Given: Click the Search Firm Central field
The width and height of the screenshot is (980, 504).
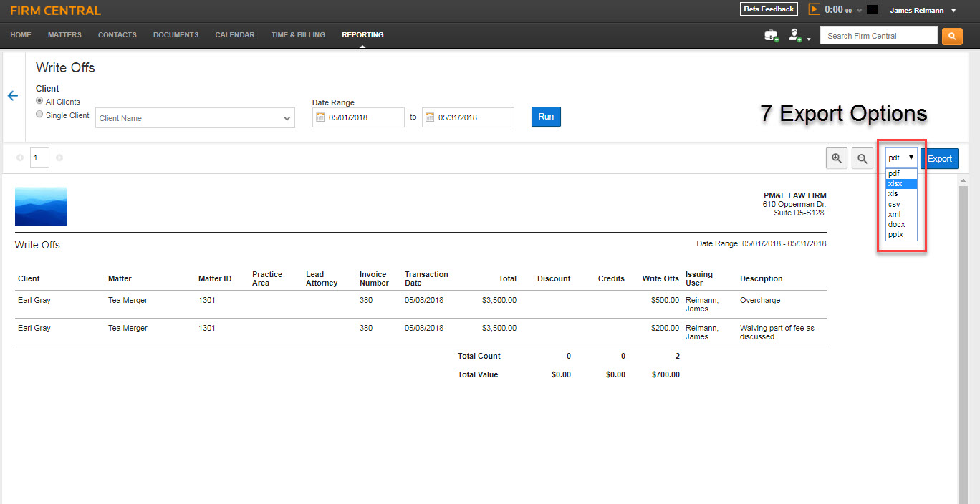Looking at the screenshot, I should click(878, 36).
